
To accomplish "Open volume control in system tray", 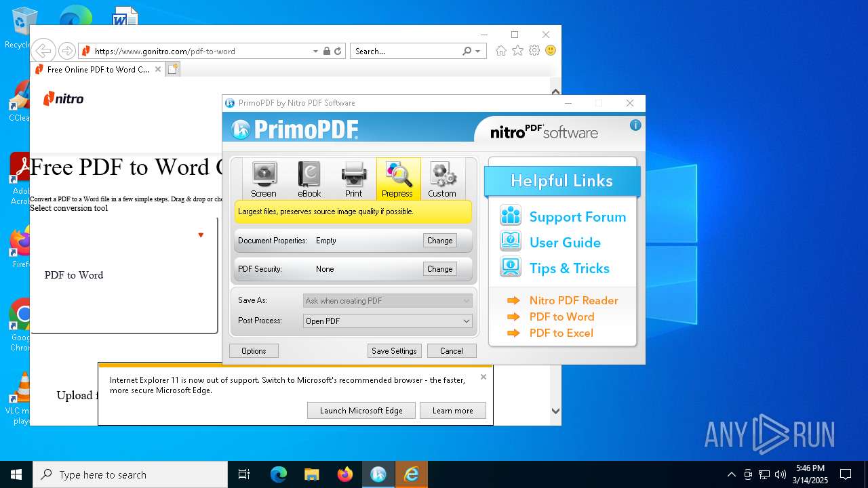I will [x=781, y=474].
